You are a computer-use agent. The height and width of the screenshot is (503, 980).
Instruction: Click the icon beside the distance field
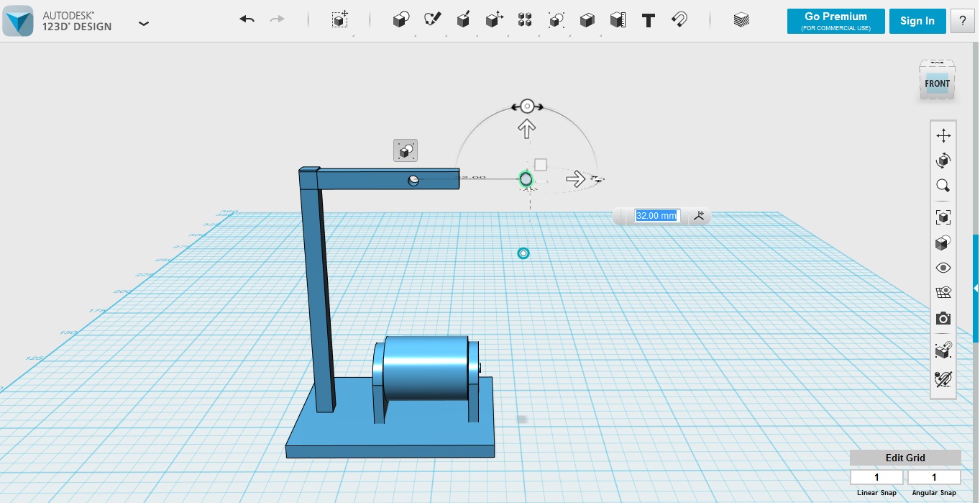pyautogui.click(x=698, y=215)
